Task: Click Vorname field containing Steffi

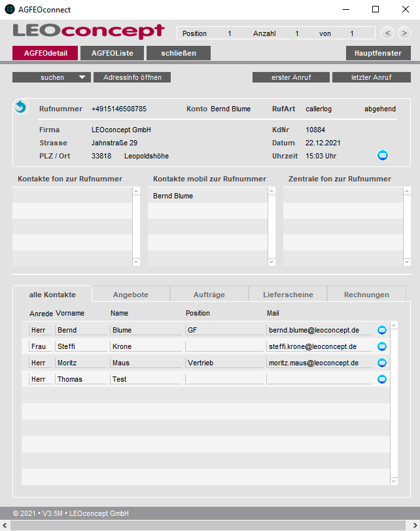Action: tap(81, 346)
